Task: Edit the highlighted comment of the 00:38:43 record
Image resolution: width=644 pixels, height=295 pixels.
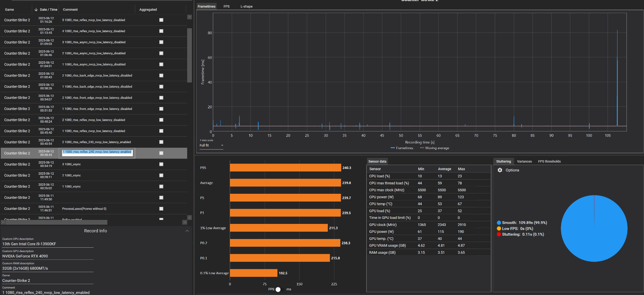Action: coord(97,153)
